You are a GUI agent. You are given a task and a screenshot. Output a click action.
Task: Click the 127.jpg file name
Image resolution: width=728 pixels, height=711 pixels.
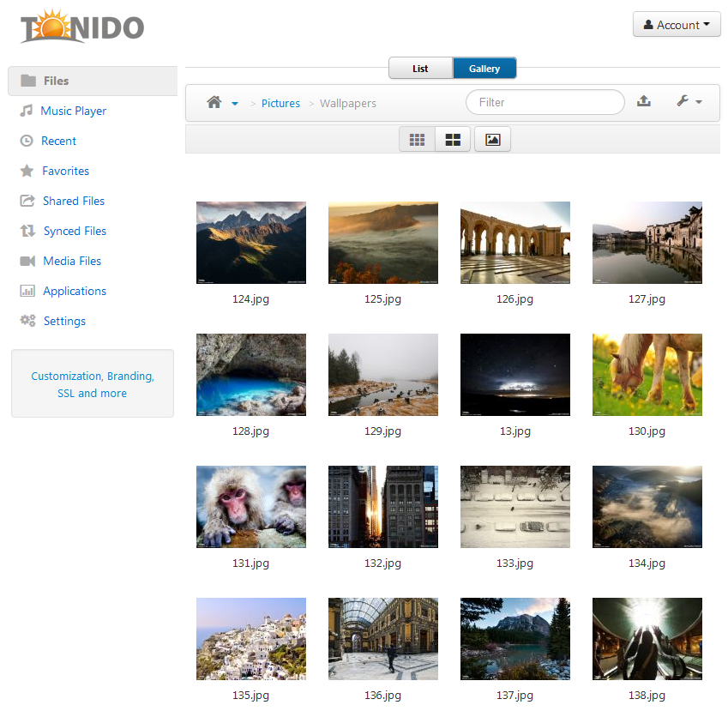tap(647, 299)
